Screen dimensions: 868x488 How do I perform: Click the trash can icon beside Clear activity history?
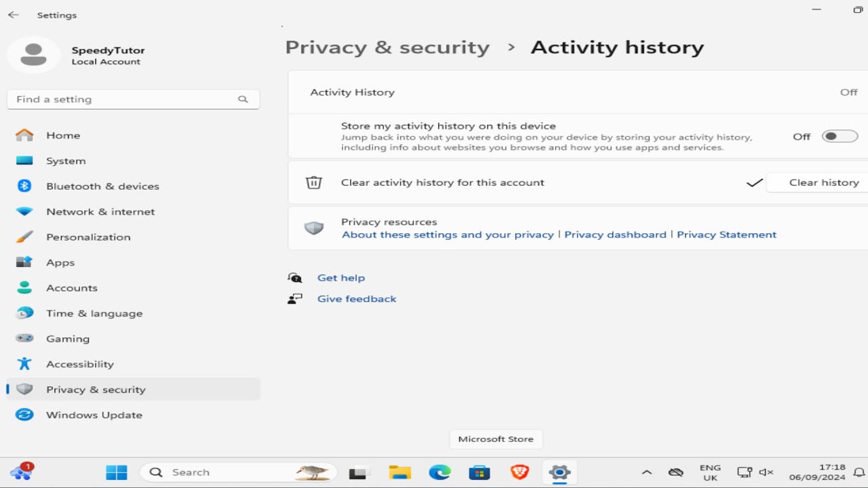pyautogui.click(x=313, y=182)
